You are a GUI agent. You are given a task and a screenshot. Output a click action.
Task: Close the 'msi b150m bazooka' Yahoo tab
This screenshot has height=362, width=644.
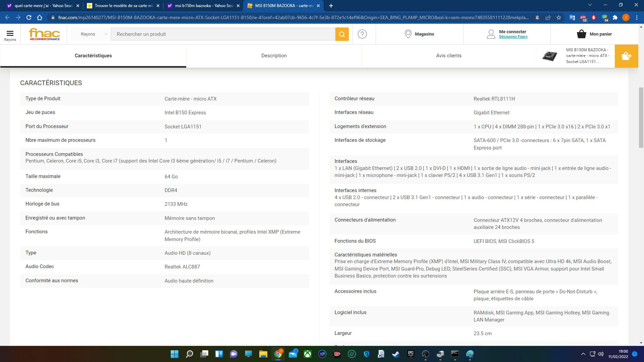238,6
